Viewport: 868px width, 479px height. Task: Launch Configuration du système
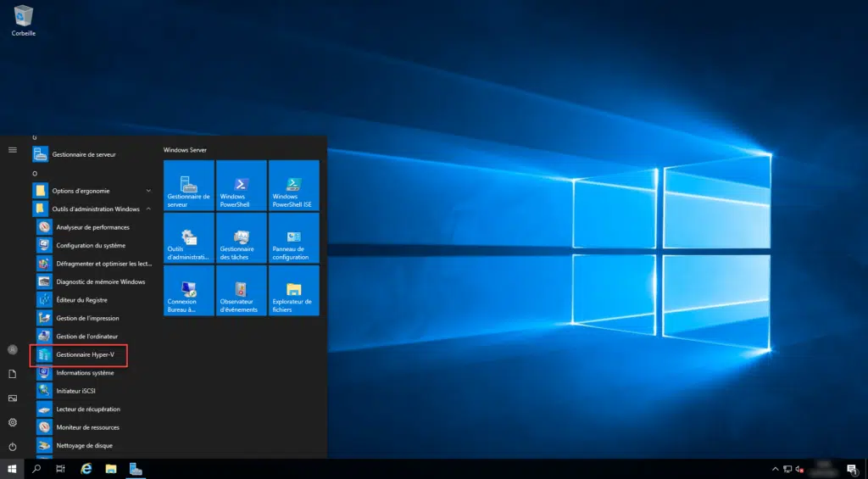[x=92, y=245]
